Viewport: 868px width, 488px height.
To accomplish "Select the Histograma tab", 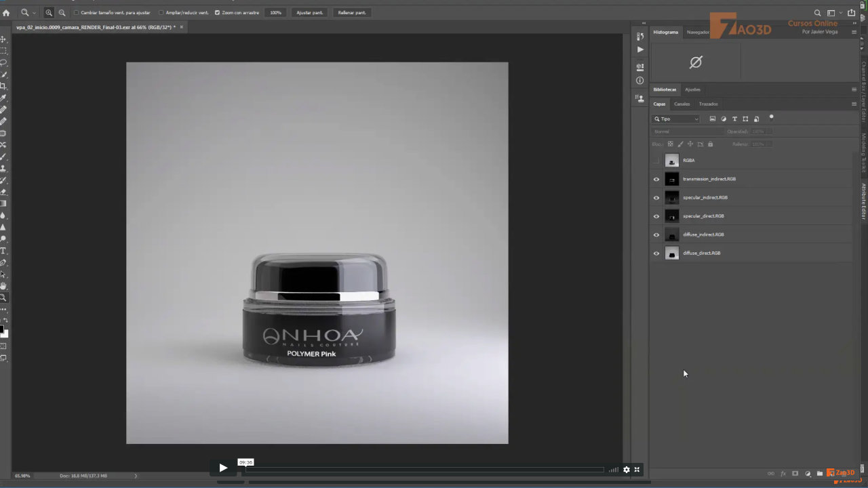I will (x=666, y=32).
